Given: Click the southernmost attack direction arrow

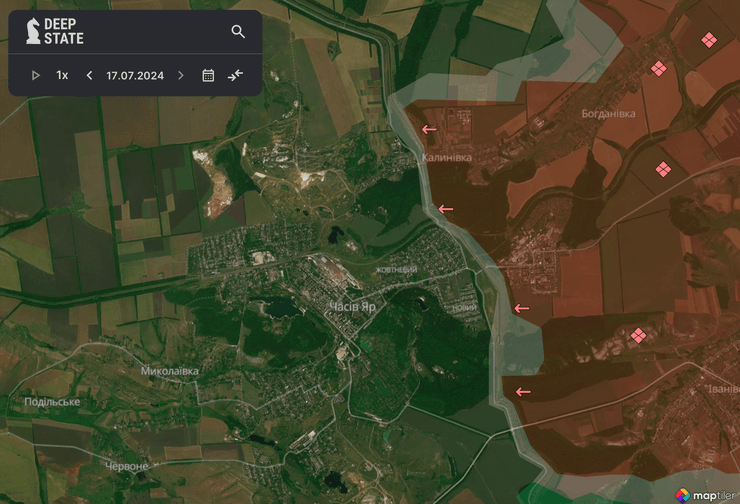Looking at the screenshot, I should tap(521, 392).
